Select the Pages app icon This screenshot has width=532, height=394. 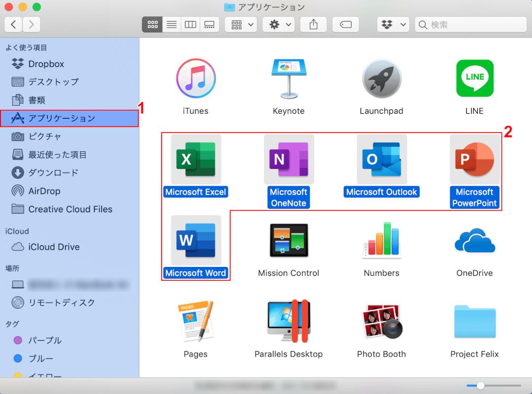(196, 321)
